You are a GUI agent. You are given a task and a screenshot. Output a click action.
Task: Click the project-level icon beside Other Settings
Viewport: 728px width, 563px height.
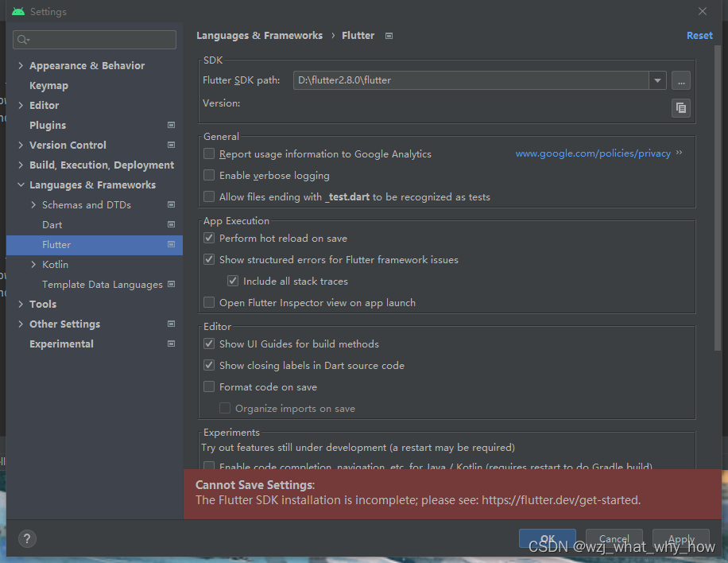click(x=172, y=324)
